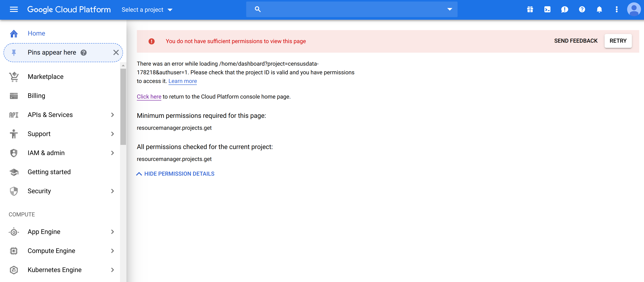644x282 pixels.
Task: Open the hamburger navigation menu
Action: click(x=14, y=10)
